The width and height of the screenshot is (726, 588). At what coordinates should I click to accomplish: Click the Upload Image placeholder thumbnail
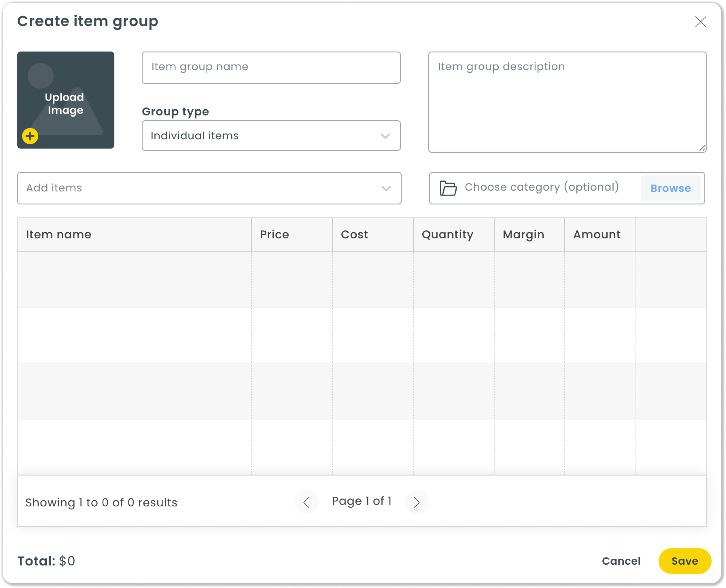coord(65,100)
